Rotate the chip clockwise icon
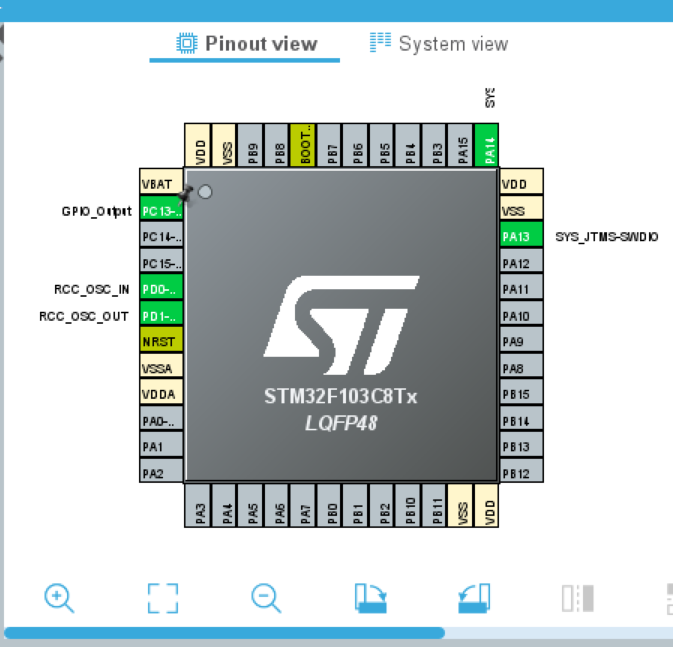This screenshot has height=647, width=673. [x=371, y=598]
